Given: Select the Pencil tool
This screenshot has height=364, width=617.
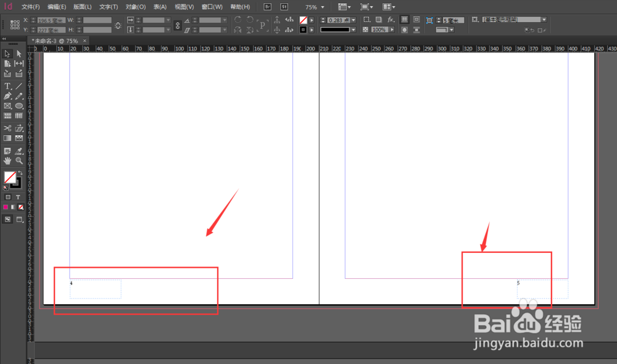Looking at the screenshot, I should tap(19, 96).
